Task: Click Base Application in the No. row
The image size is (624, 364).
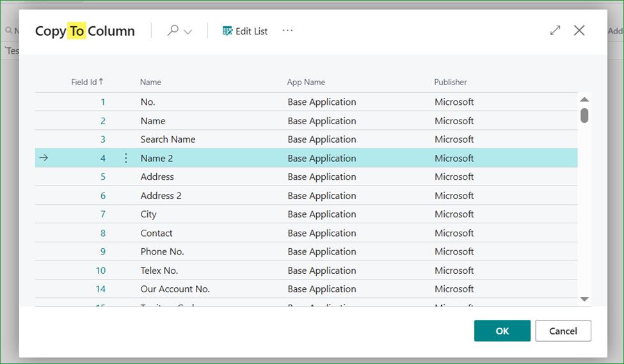Action: pos(321,102)
